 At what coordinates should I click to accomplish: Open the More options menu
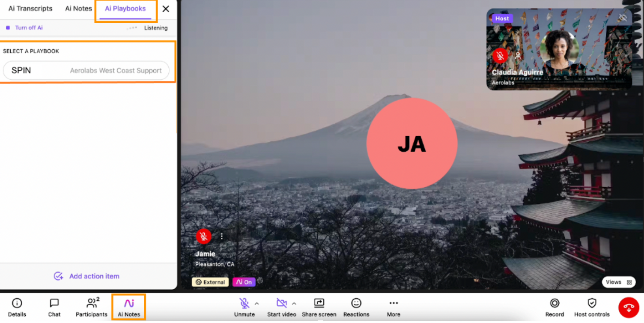pos(394,304)
